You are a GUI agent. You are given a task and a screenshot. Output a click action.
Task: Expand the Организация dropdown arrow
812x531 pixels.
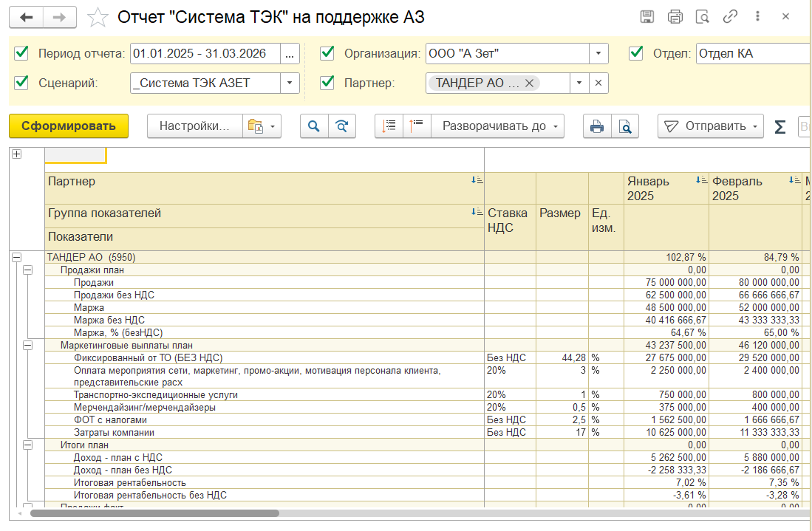click(598, 54)
